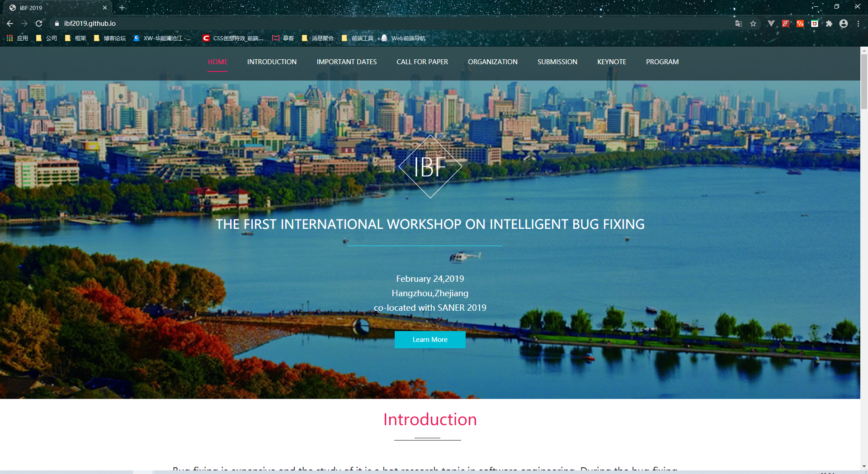This screenshot has width=868, height=474.
Task: Go back using the browser back arrow
Action: coord(10,24)
